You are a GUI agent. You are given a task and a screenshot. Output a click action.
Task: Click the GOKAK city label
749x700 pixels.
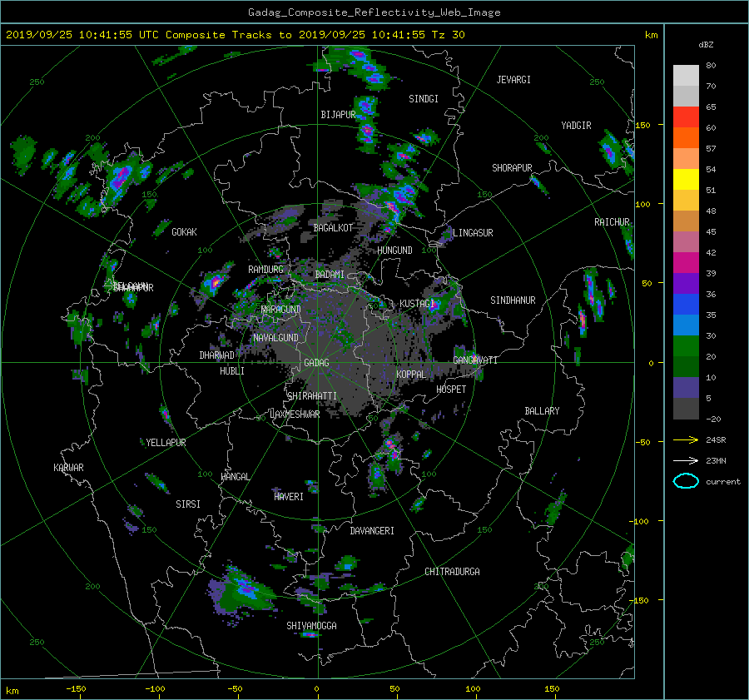(184, 231)
